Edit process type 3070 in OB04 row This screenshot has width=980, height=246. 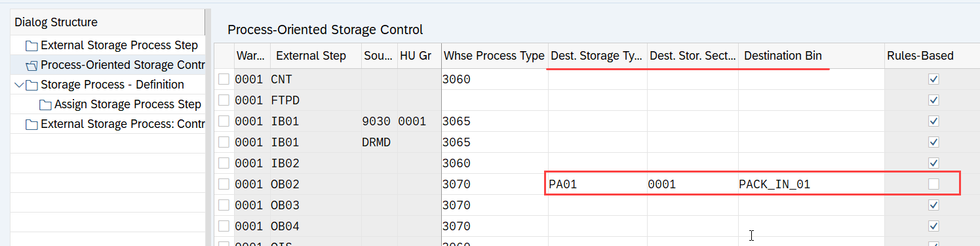click(x=494, y=226)
